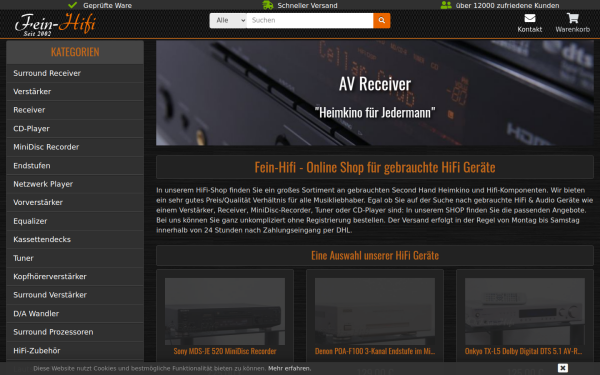Open the Sony MDS-JE 520 product image
Screen dimensions: 600x375
[225, 311]
